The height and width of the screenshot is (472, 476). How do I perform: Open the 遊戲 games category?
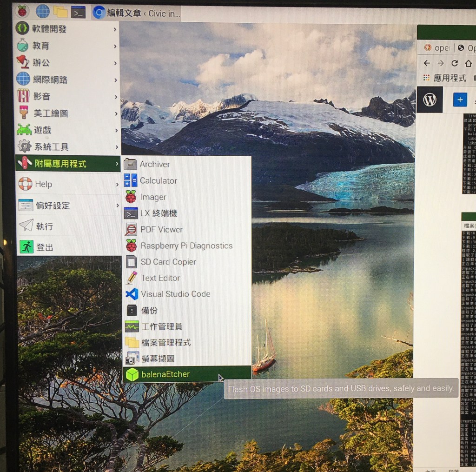pyautogui.click(x=42, y=130)
